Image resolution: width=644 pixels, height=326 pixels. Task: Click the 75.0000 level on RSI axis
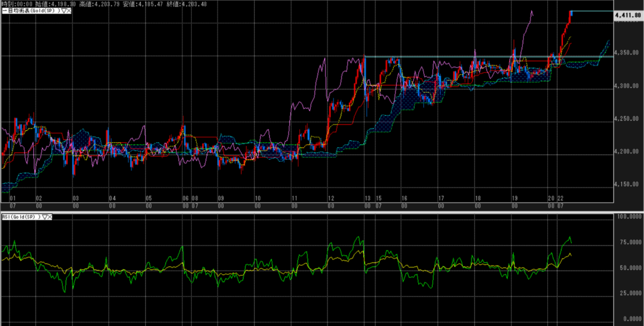627,242
